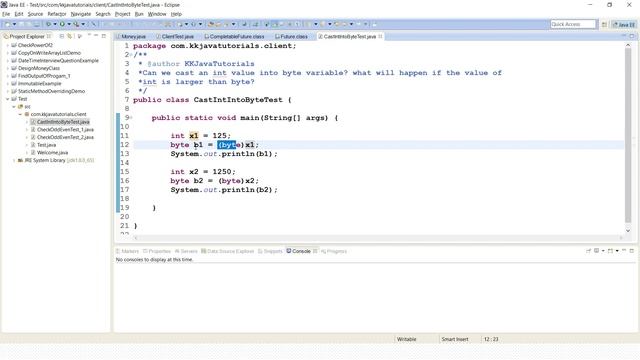The width and height of the screenshot is (640, 360).
Task: Toggle code folding on line 2 comment
Action: [x=131, y=55]
